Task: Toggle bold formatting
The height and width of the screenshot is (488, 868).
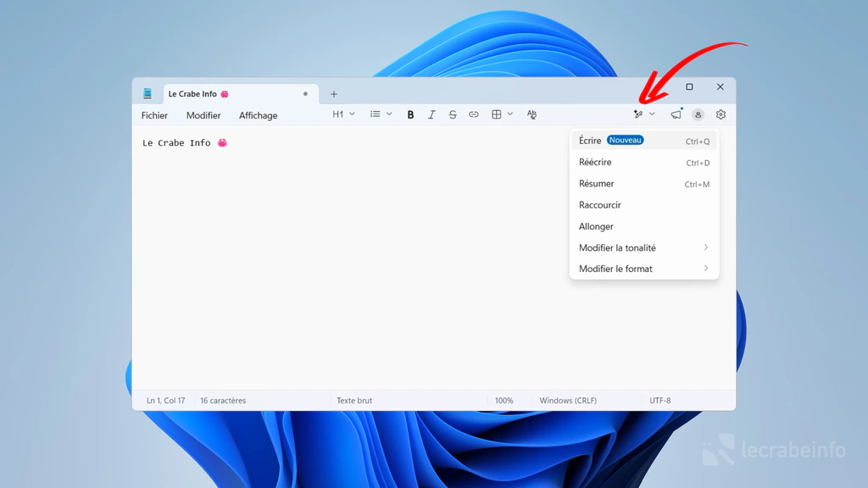Action: pyautogui.click(x=410, y=114)
